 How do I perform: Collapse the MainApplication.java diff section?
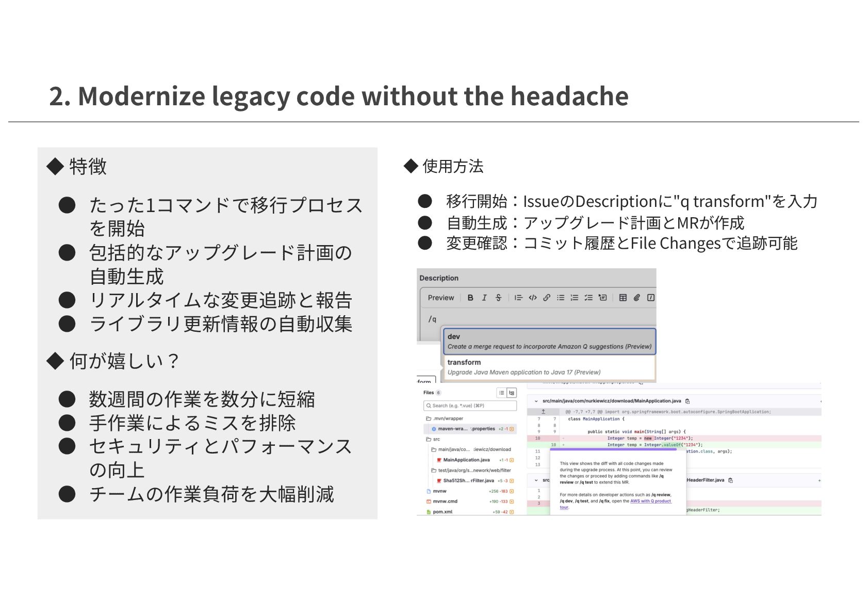tap(536, 401)
